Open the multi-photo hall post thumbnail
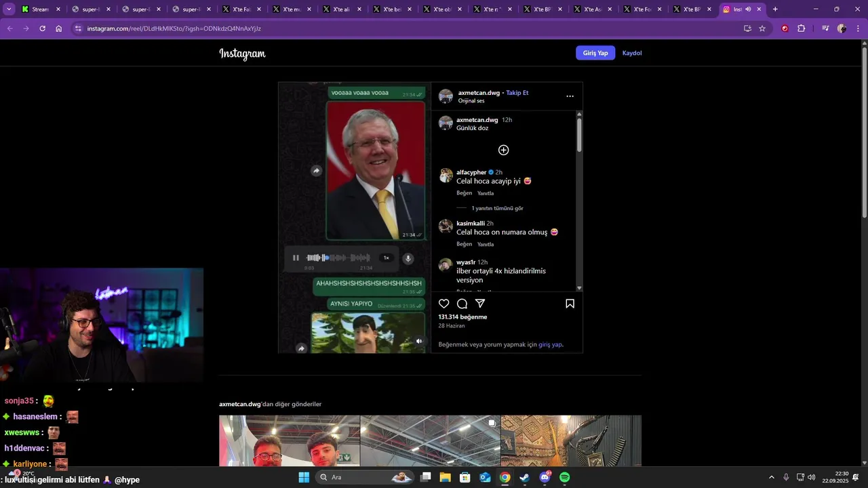The image size is (868, 488). (x=430, y=441)
